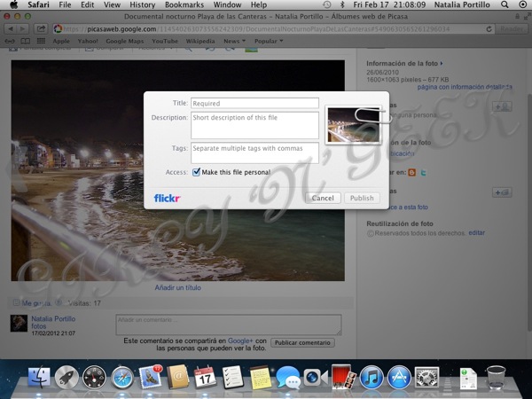Open Reminders checklist icon in Dock

(232, 377)
